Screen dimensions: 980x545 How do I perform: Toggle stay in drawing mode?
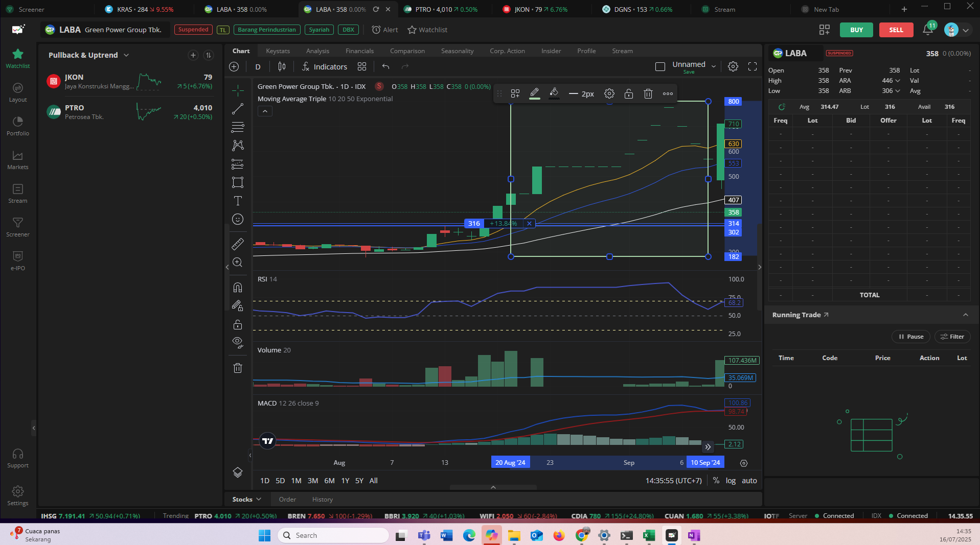pos(238,306)
